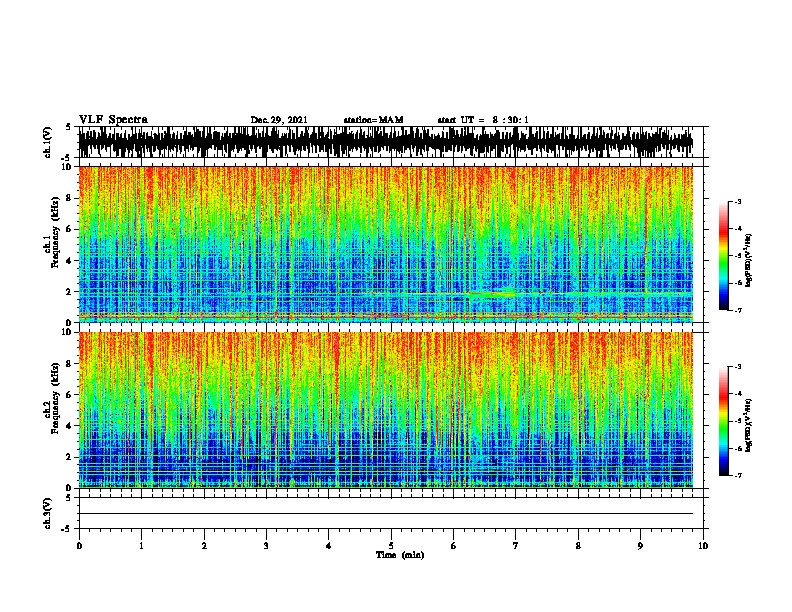Click the "-3" label on ch.1 color bar

[x=738, y=201]
